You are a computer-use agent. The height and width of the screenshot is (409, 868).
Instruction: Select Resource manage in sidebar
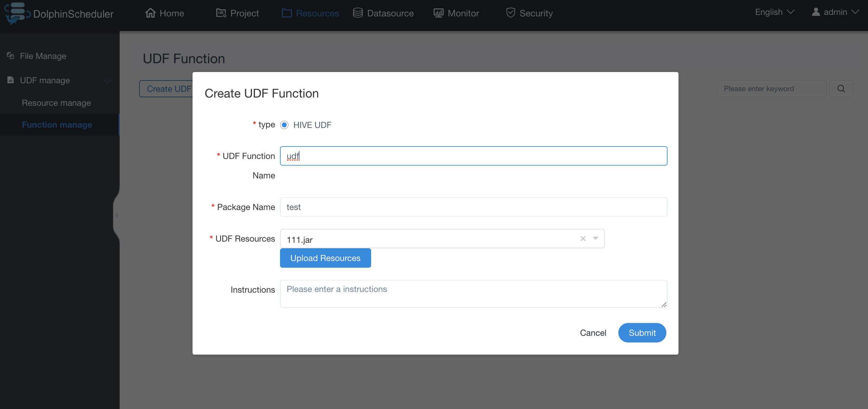[x=56, y=103]
